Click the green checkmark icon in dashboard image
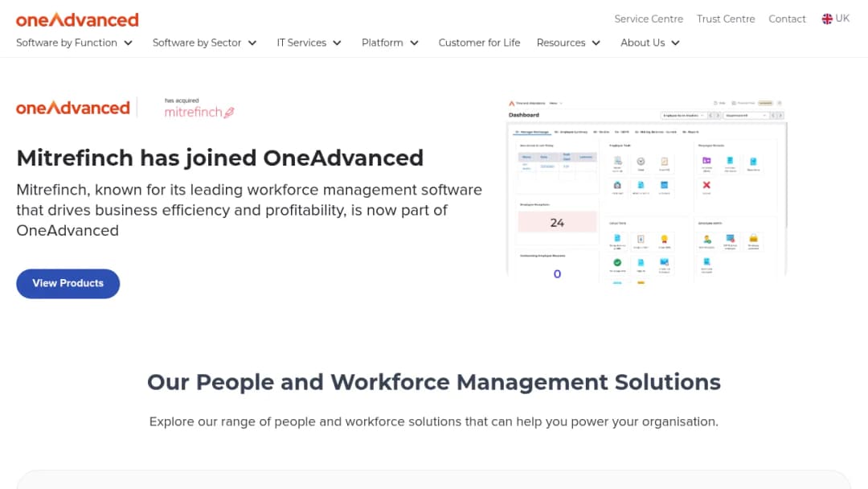This screenshot has width=868, height=489. click(617, 262)
